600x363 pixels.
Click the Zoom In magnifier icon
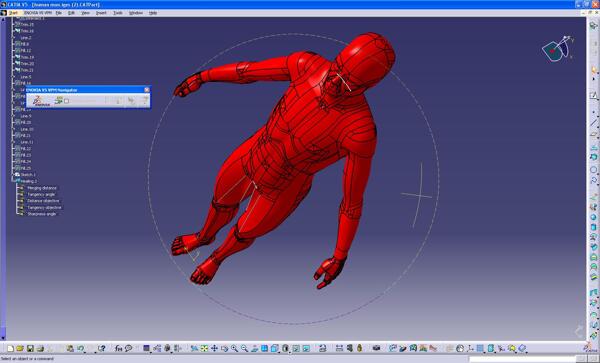click(x=234, y=348)
